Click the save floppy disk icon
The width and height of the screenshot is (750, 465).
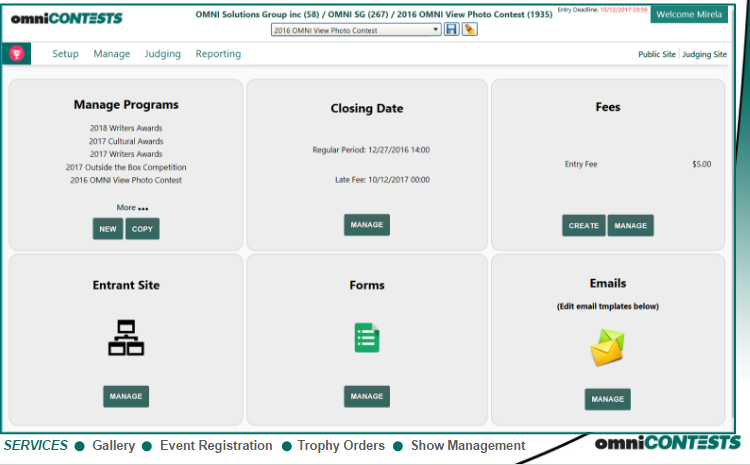tap(451, 29)
